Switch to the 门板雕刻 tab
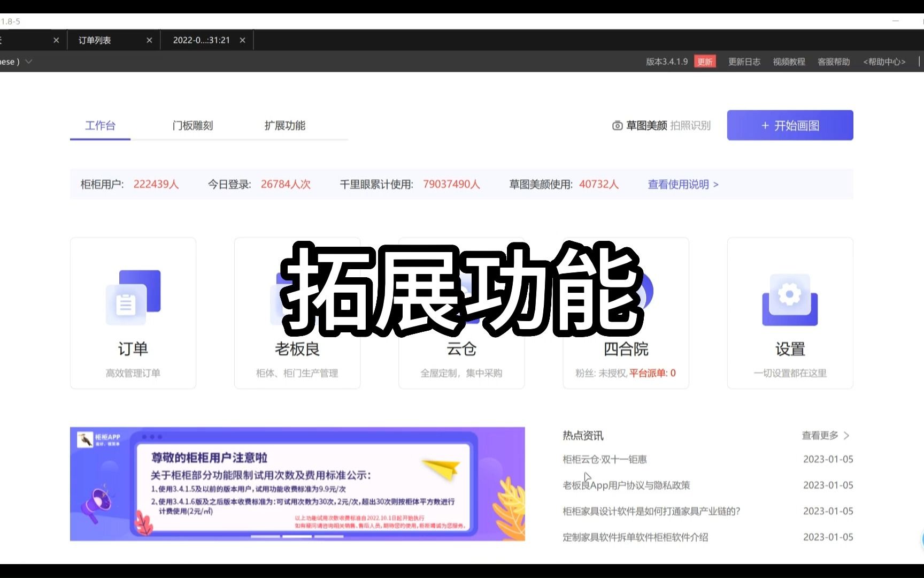Screen dimensions: 924x578 192,126
